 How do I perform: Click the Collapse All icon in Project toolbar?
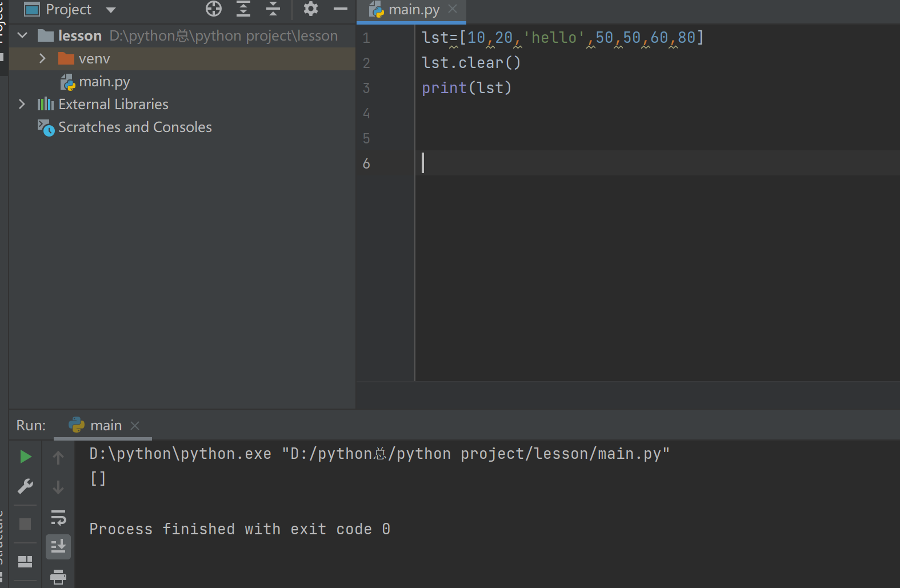point(273,9)
